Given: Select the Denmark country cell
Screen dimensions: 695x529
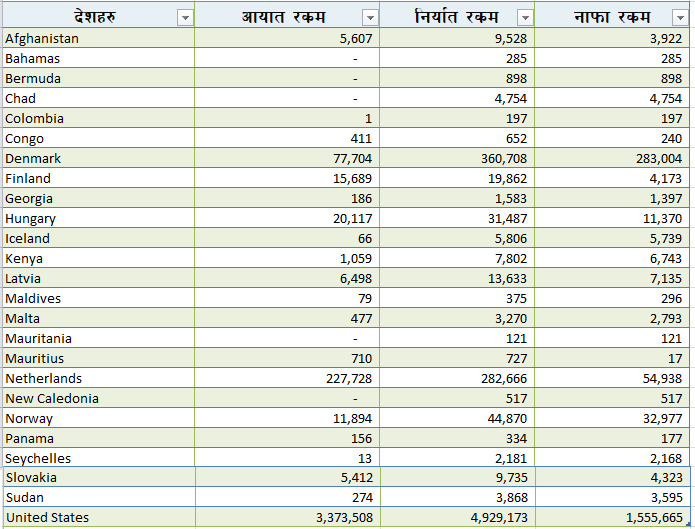Looking at the screenshot, I should (x=99, y=158).
